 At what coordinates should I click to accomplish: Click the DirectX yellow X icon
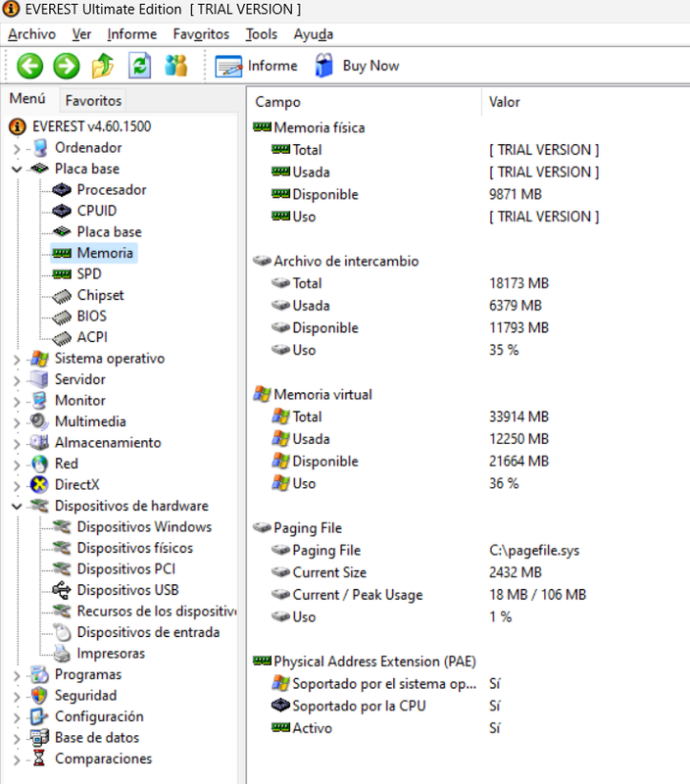[39, 484]
